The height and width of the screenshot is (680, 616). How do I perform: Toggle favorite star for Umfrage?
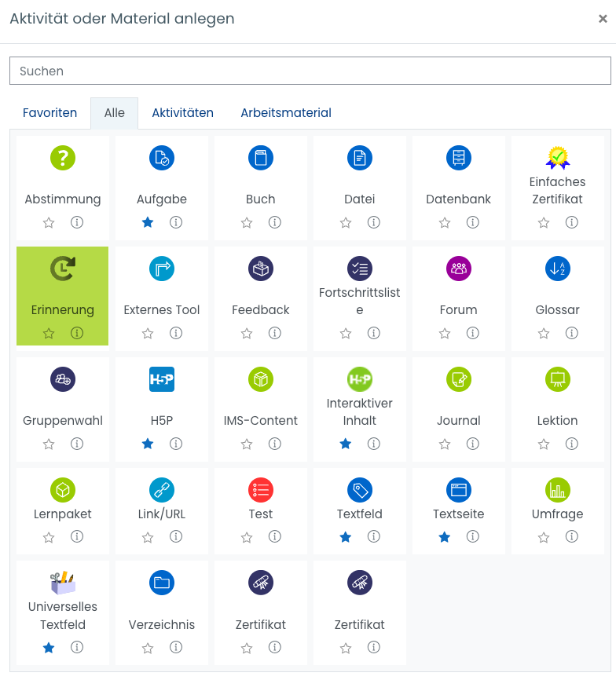pos(544,537)
